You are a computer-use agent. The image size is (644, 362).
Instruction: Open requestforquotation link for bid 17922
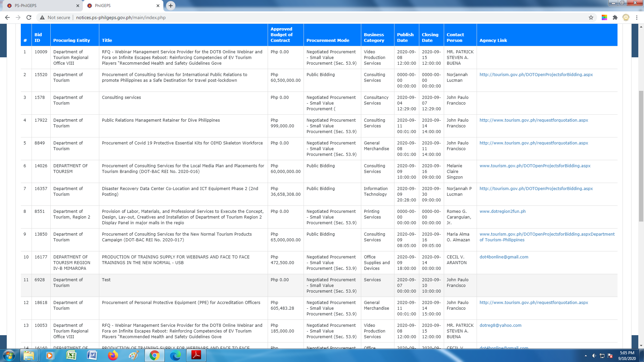coord(534,120)
